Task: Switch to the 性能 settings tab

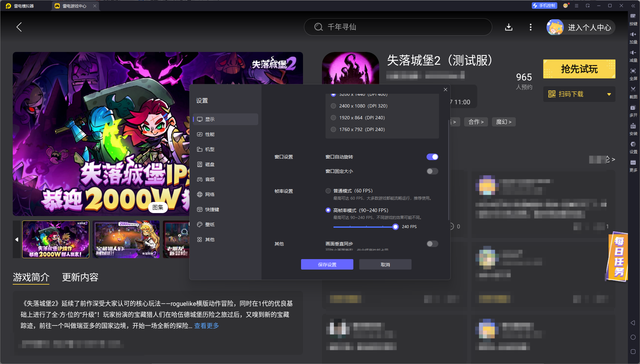Action: 210,134
